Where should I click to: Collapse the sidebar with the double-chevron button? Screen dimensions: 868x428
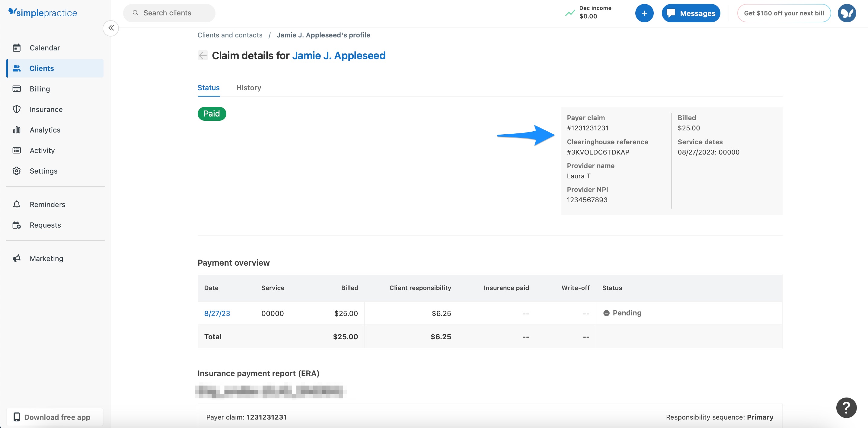point(111,28)
